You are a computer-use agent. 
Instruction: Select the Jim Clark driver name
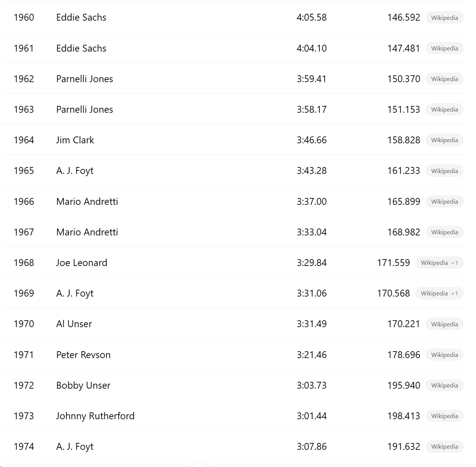point(75,140)
